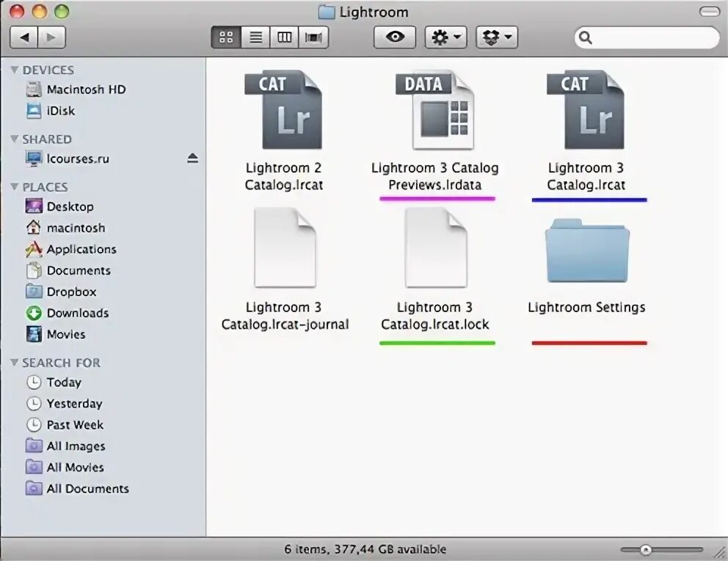Image resolution: width=728 pixels, height=561 pixels.
Task: Collapse the SHARED section
Action: point(15,139)
